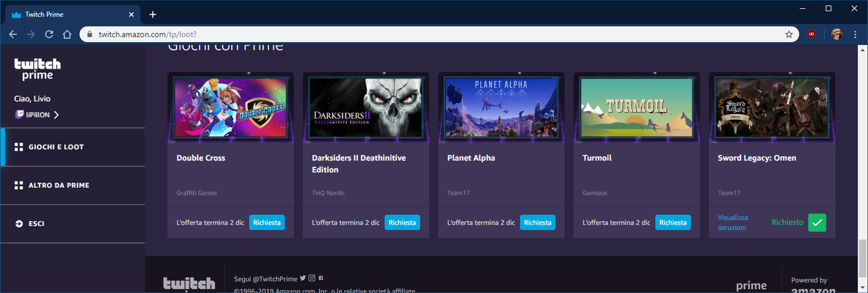Click the Planet Alpha title text
The height and width of the screenshot is (293, 868).
point(471,158)
